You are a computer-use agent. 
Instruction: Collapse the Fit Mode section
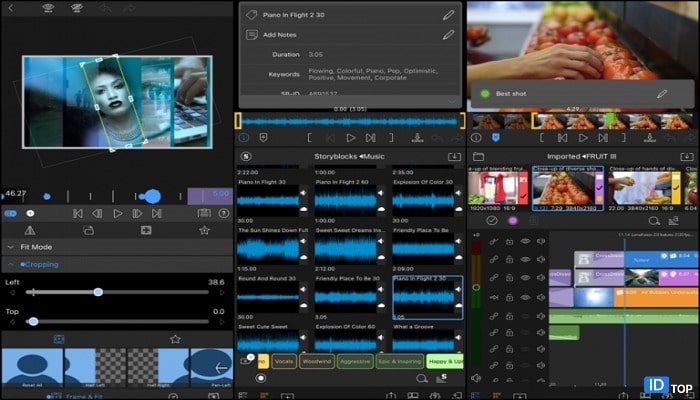pyautogui.click(x=9, y=247)
